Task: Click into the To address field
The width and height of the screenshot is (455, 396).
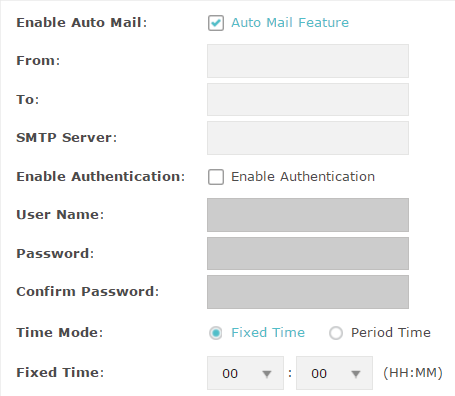Action: pyautogui.click(x=308, y=100)
